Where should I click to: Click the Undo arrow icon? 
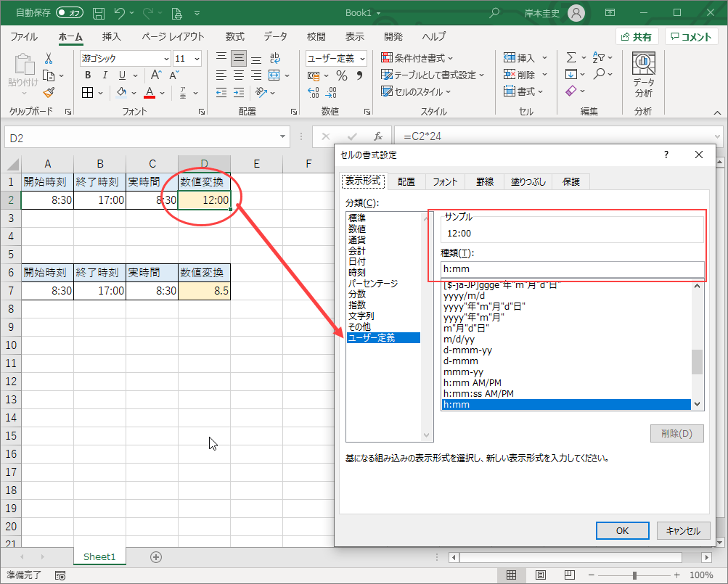[x=119, y=13]
